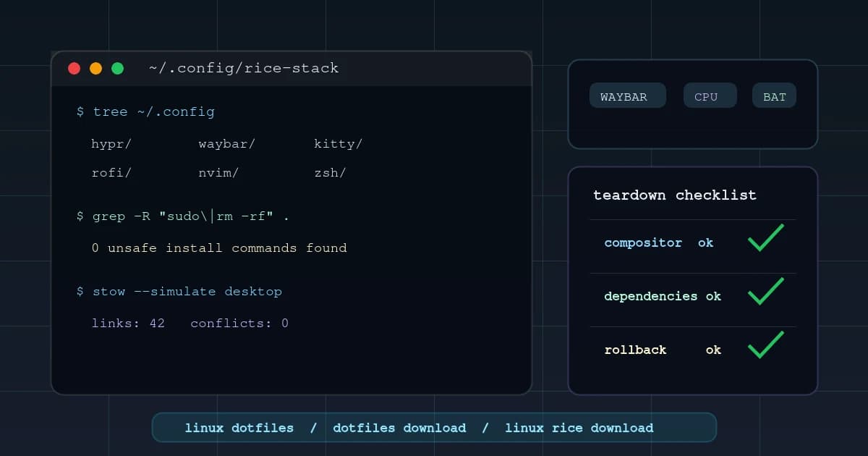Image resolution: width=868 pixels, height=456 pixels.
Task: Click the 'stow --simulate desktop' command
Action: click(x=179, y=292)
